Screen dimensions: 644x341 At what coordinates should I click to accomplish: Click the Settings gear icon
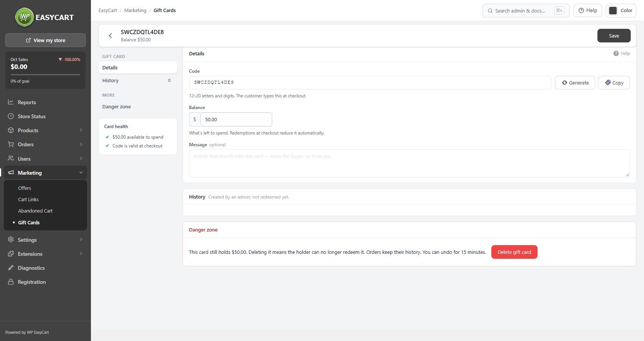click(x=11, y=240)
